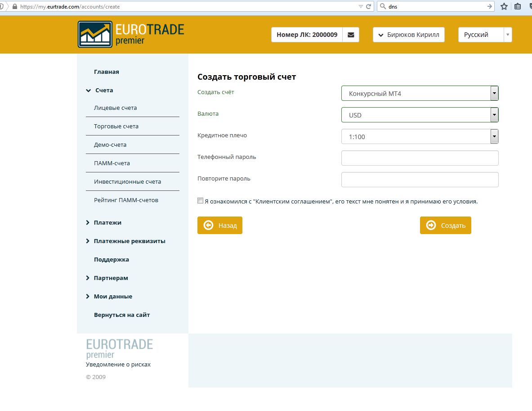Open Демо-счета in the sidebar

pos(110,145)
